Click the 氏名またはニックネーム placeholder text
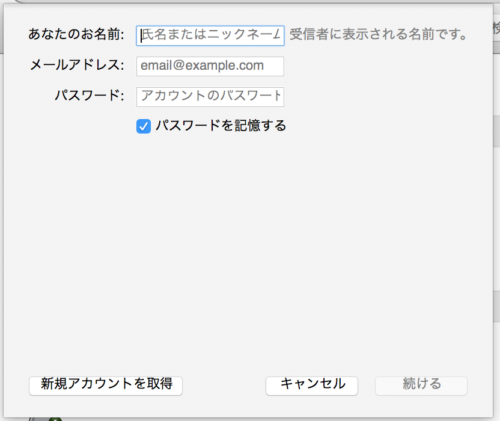Image resolution: width=500 pixels, height=421 pixels. (211, 35)
